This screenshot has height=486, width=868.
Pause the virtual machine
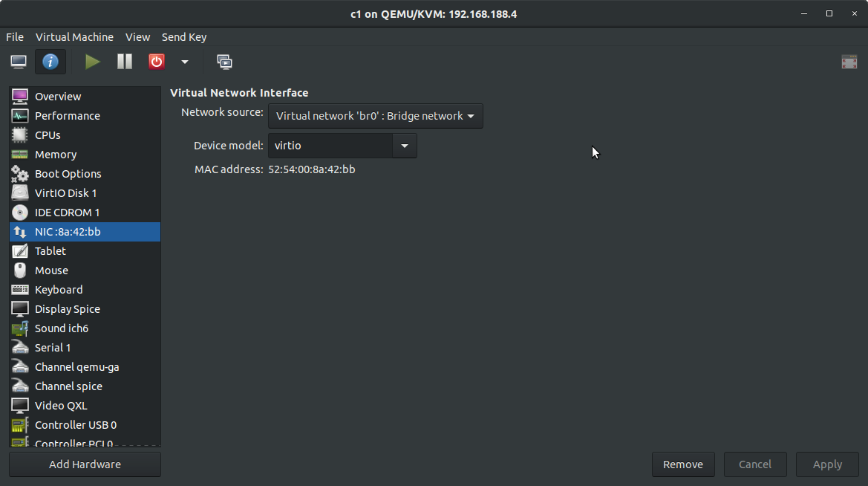coord(125,62)
